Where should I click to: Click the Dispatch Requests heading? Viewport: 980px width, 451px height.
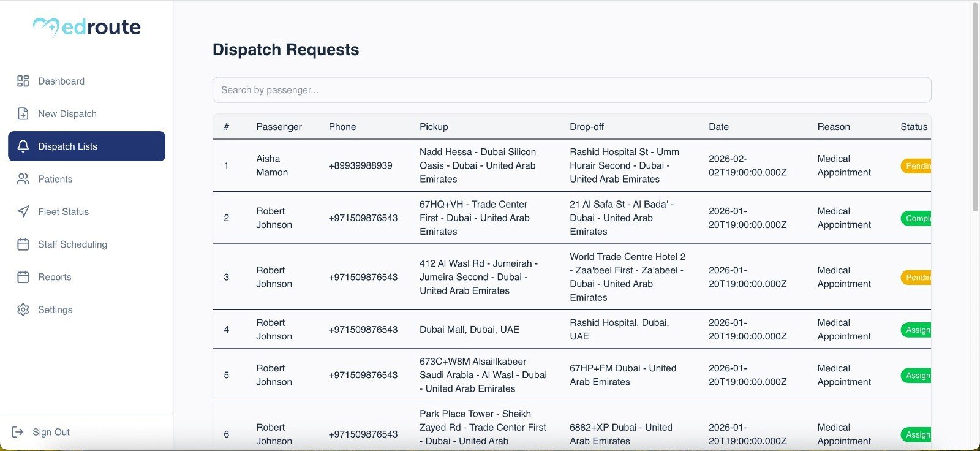(x=285, y=50)
